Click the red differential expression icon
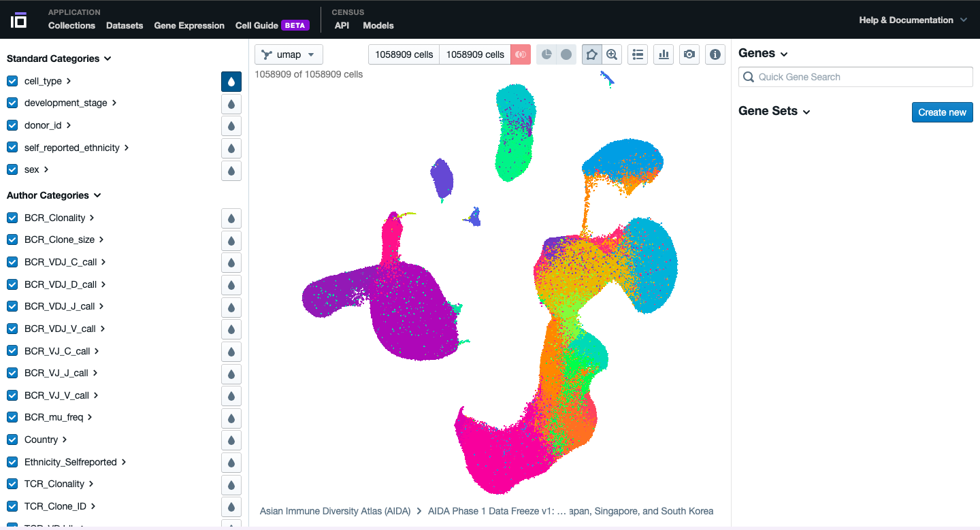The height and width of the screenshot is (530, 980). point(521,54)
